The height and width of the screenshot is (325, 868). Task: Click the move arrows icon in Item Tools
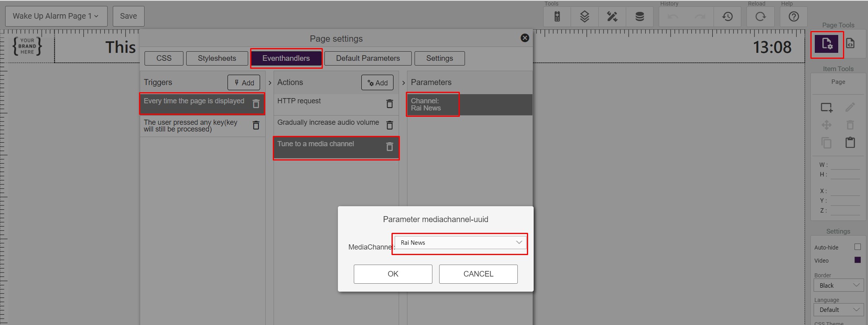tap(827, 125)
